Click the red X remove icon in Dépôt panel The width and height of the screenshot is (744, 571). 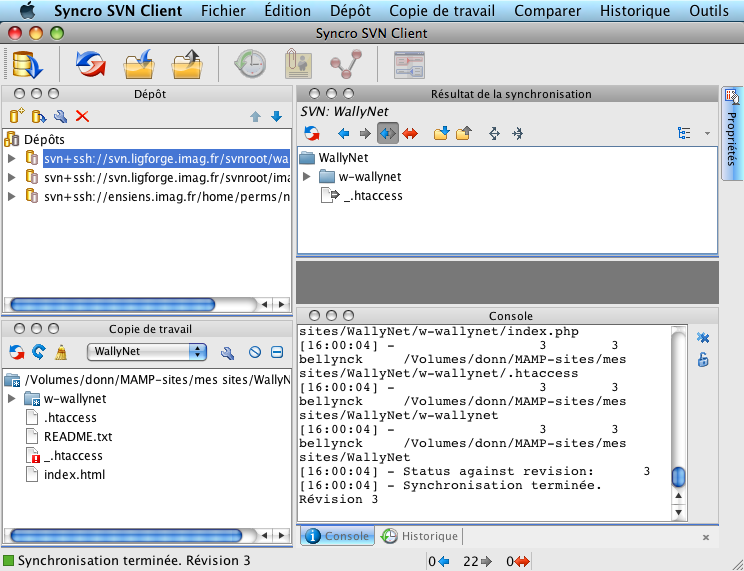pos(83,116)
